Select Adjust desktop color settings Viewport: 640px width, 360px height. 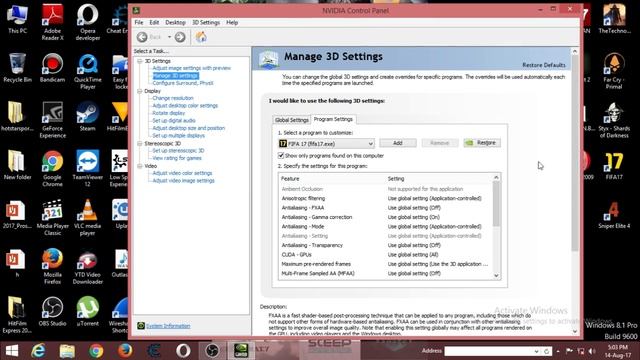[185, 106]
